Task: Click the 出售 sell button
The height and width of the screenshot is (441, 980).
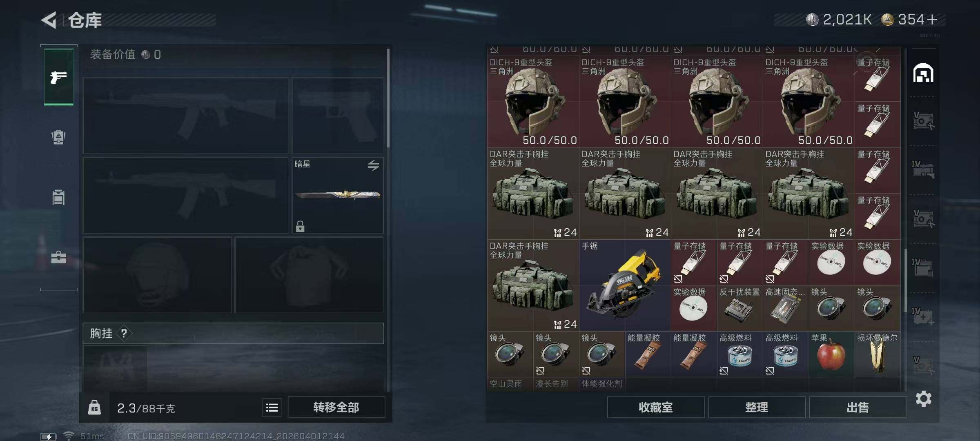Action: (x=858, y=407)
